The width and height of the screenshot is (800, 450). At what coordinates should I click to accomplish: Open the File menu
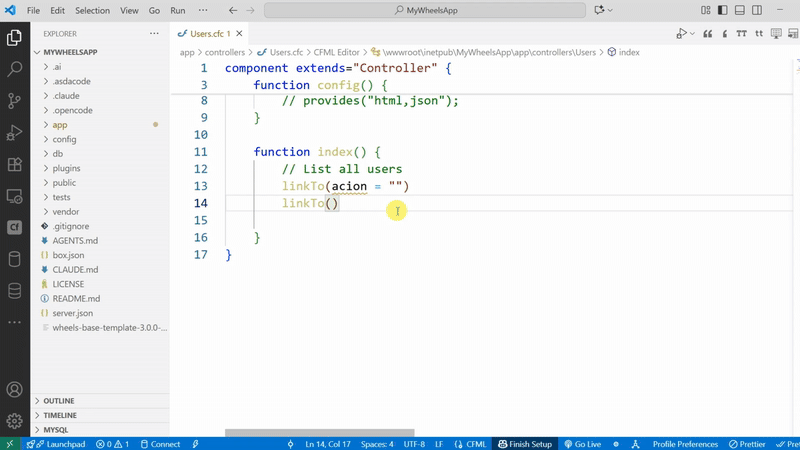(33, 10)
